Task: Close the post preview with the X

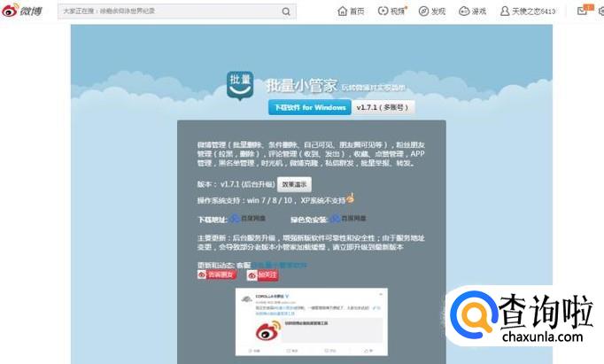Action: (x=381, y=295)
